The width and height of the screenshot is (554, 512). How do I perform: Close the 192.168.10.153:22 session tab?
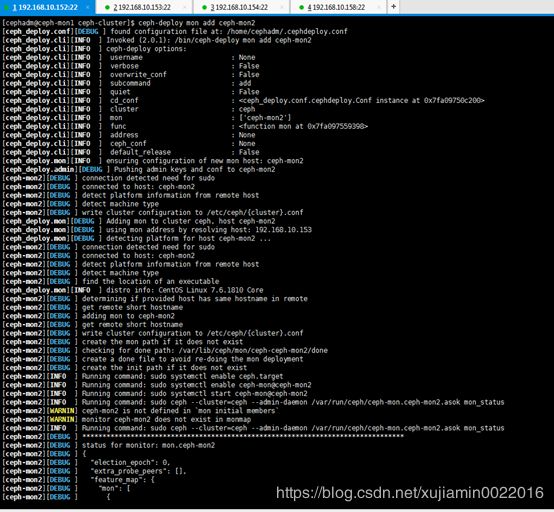click(185, 7)
